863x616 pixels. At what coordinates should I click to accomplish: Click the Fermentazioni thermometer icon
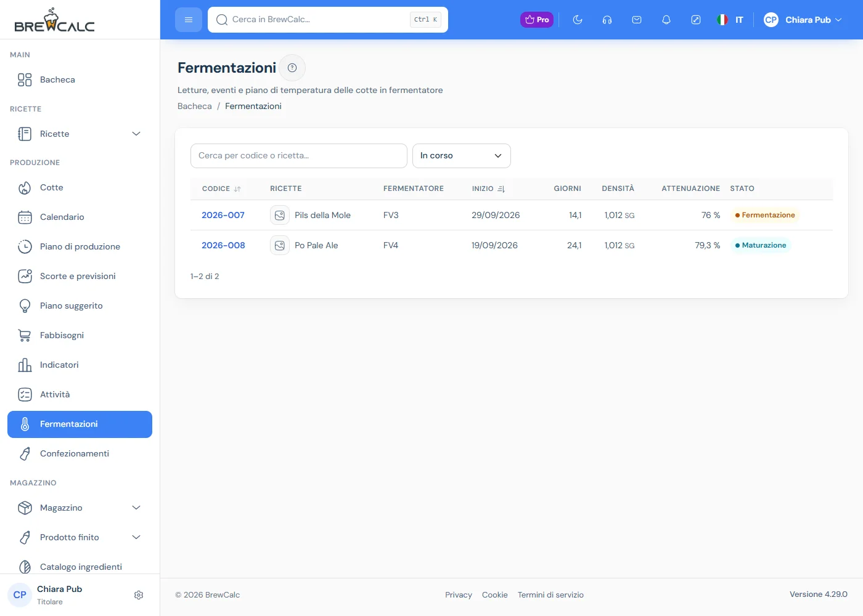coord(25,424)
